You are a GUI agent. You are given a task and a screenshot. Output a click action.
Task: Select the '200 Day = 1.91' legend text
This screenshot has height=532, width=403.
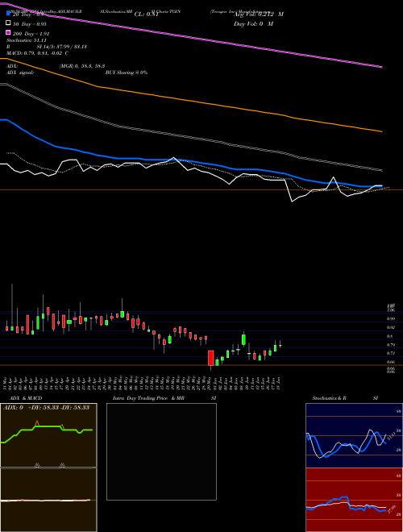(x=31, y=34)
